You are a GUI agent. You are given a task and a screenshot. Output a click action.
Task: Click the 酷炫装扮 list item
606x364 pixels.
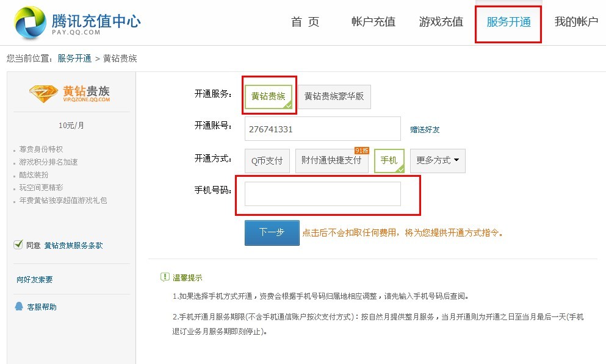[x=34, y=174]
